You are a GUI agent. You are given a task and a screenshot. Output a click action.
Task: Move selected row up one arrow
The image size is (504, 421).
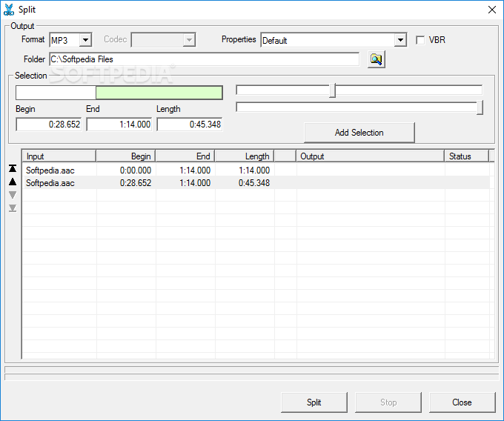13,182
